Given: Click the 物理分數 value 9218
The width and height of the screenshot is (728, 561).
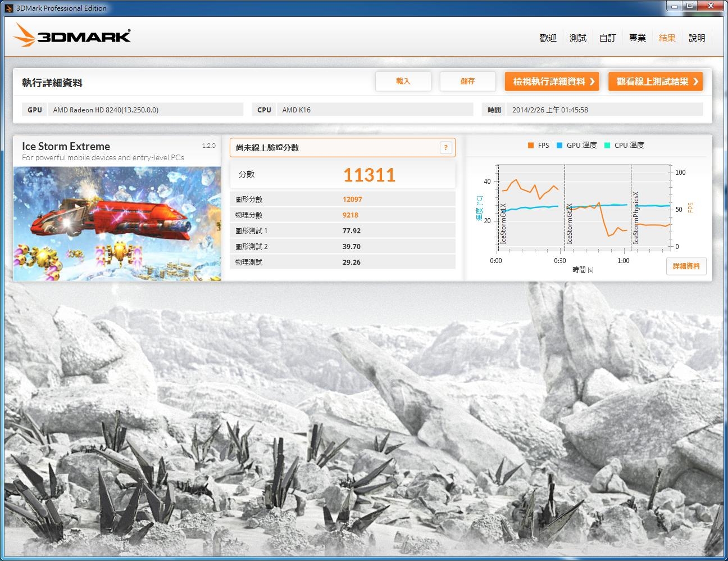Looking at the screenshot, I should click(x=350, y=215).
